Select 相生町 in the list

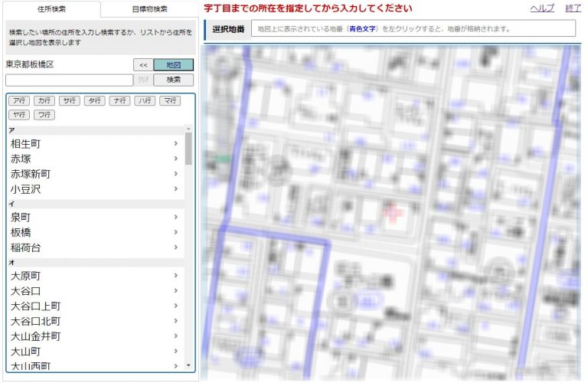(96, 144)
